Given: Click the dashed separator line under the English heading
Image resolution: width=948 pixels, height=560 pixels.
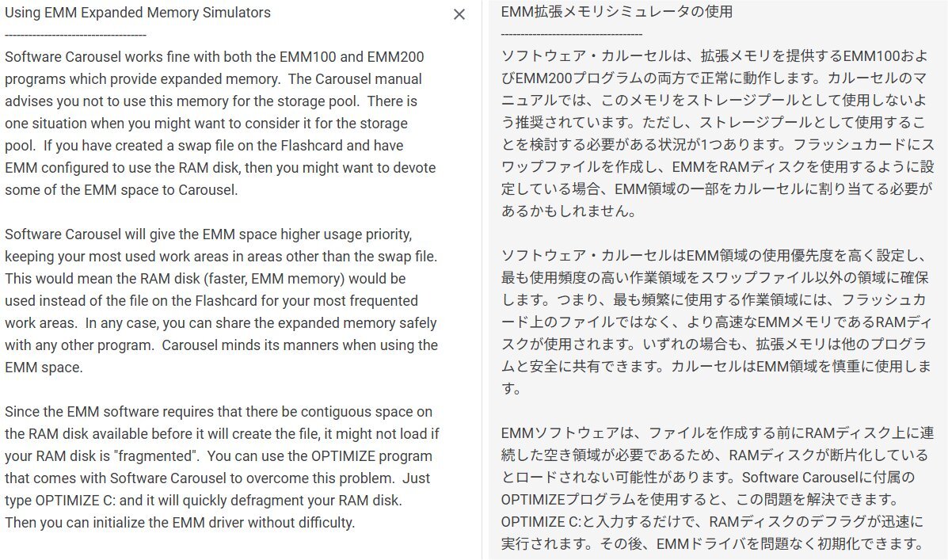Looking at the screenshot, I should pyautogui.click(x=75, y=35).
